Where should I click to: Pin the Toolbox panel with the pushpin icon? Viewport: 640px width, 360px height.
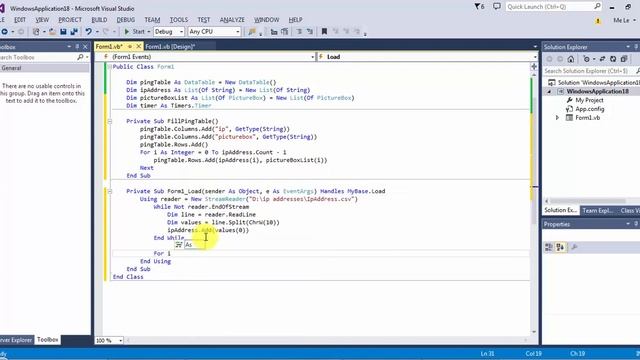point(77,47)
